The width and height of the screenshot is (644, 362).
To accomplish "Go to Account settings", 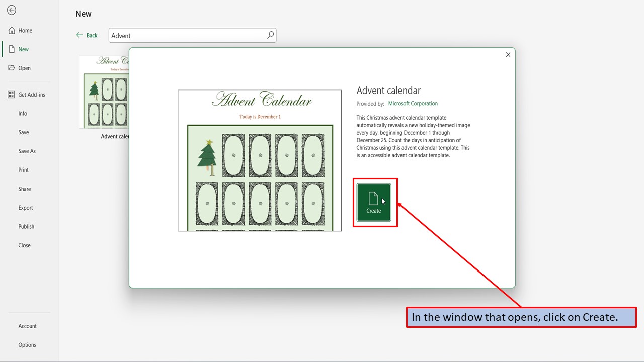I will point(27,326).
